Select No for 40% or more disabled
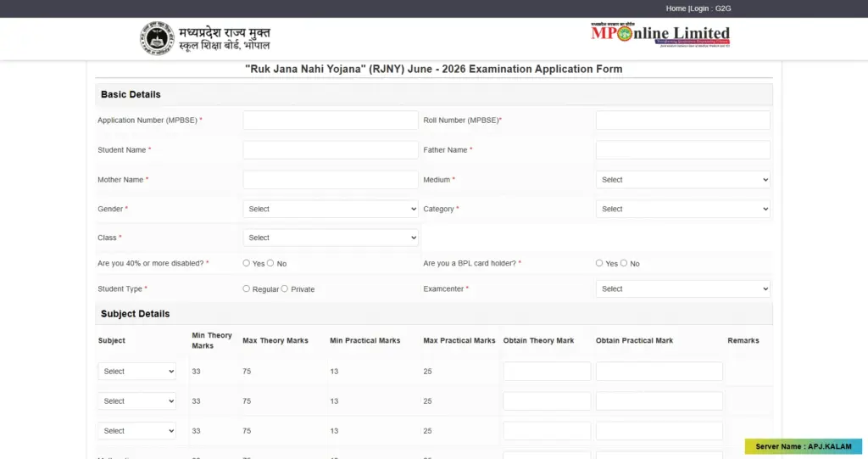The height and width of the screenshot is (459, 868). pos(270,263)
